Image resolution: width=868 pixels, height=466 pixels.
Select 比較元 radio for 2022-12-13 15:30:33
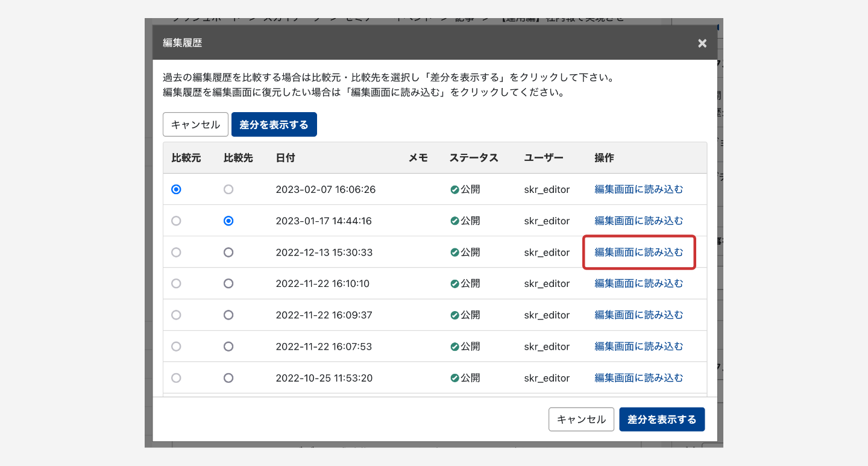[176, 253]
